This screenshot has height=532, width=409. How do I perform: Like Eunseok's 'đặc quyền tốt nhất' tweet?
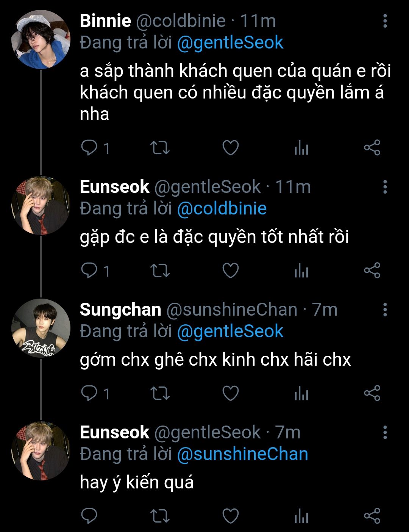click(230, 271)
